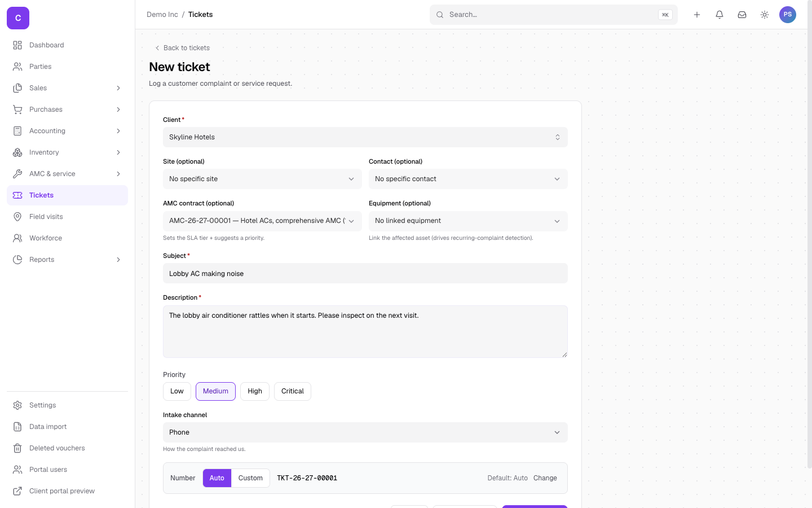Open the Equipment No linked equipment dropdown
Image resolution: width=812 pixels, height=508 pixels.
(468, 221)
